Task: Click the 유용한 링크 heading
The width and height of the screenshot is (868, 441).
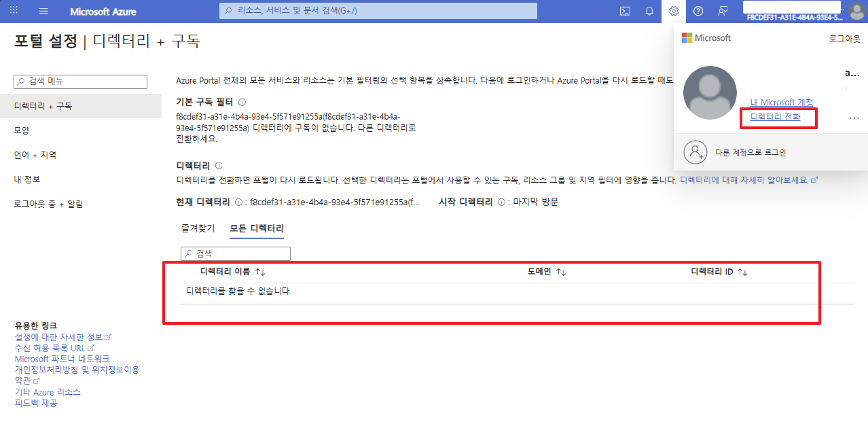Action: pyautogui.click(x=36, y=326)
